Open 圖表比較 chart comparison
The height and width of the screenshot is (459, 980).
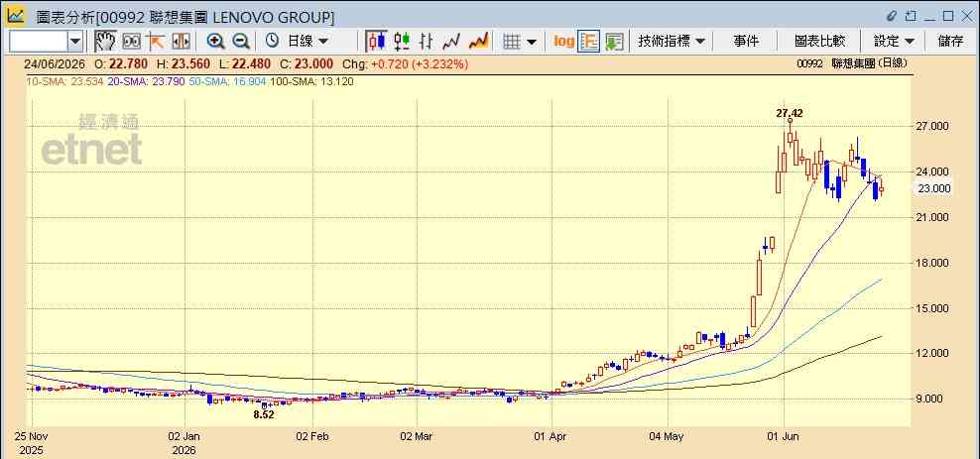[820, 42]
